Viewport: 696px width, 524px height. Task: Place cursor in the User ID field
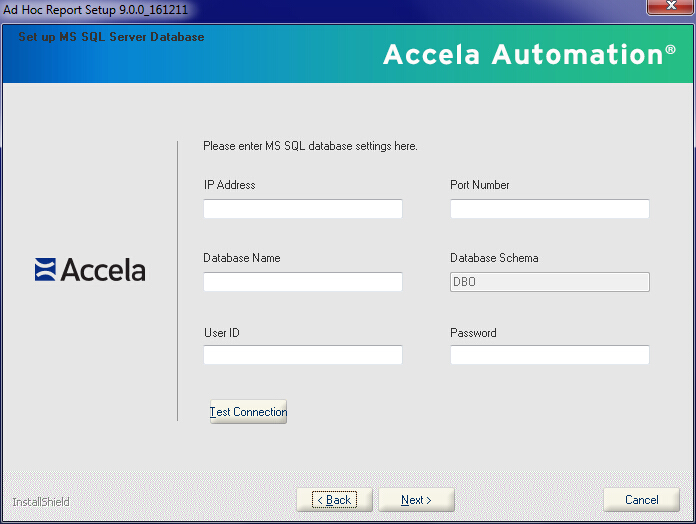[302, 355]
